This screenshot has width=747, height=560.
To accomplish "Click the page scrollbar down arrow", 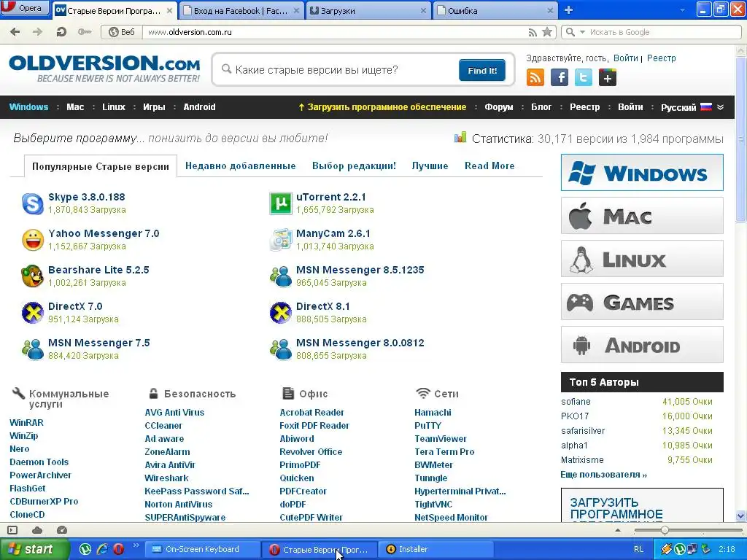I will pyautogui.click(x=741, y=516).
